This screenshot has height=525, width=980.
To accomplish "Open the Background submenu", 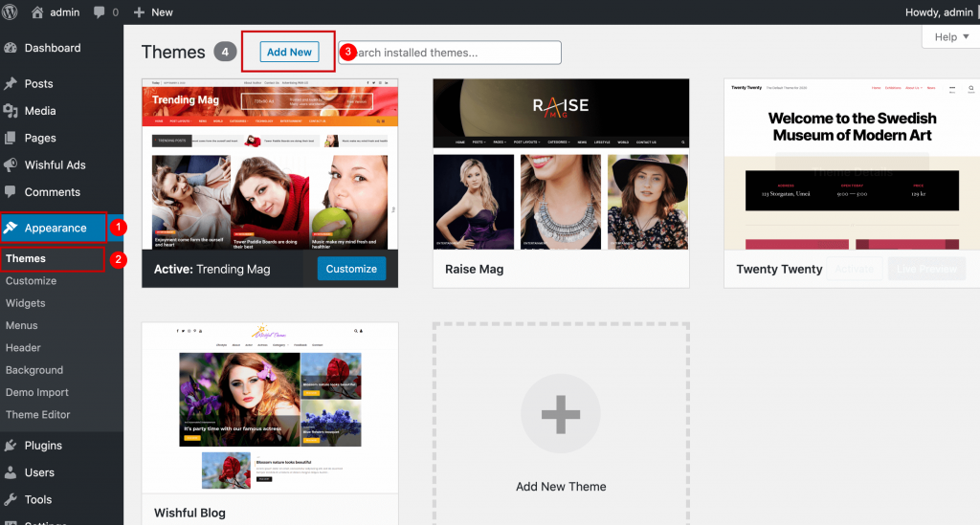I will 34,370.
